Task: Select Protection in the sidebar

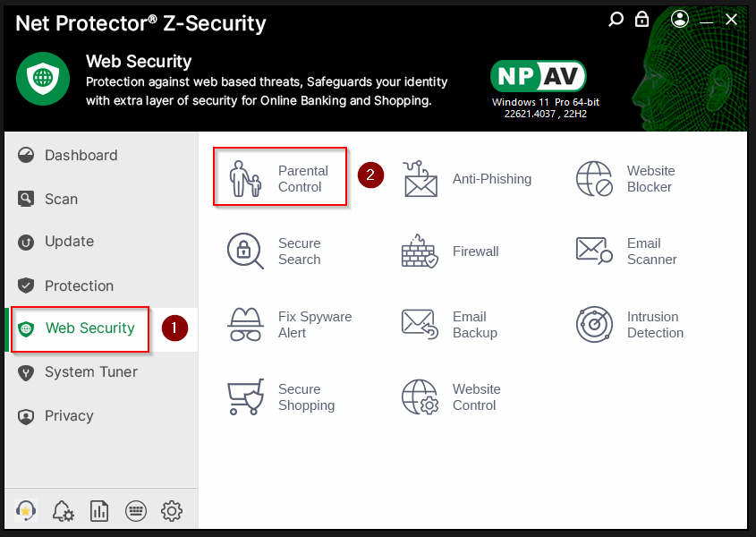Action: [79, 286]
